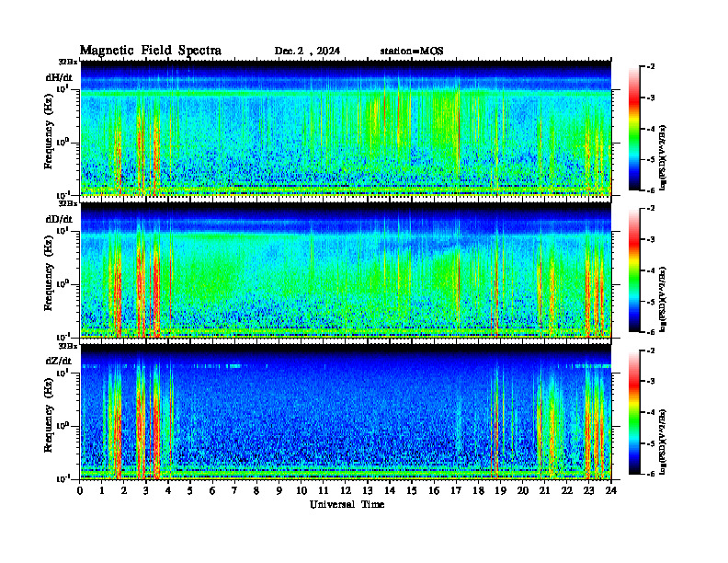
Task: Click hour tick label "14" on time axis
Action: tap(390, 490)
